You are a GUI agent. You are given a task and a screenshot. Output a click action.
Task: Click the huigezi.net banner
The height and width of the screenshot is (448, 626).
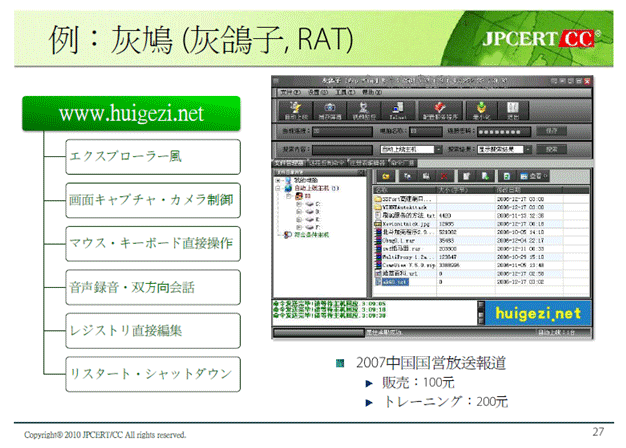537,313
